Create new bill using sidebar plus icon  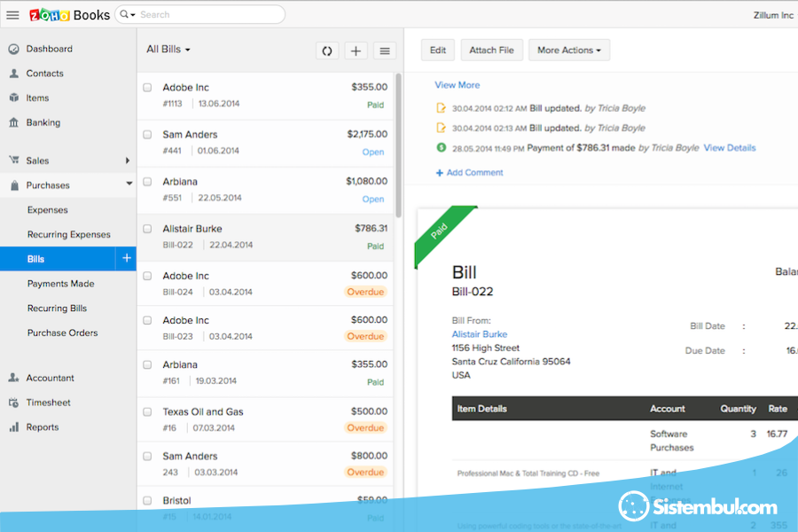pyautogui.click(x=126, y=259)
